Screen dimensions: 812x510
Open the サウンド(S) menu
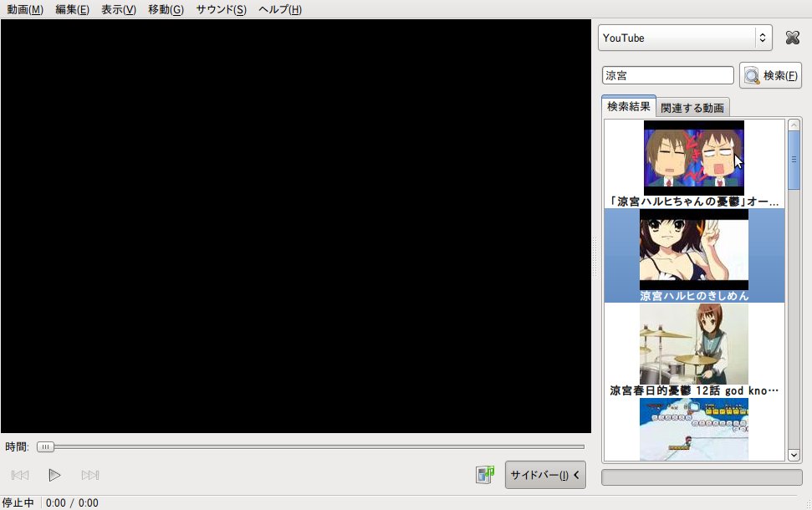[221, 9]
